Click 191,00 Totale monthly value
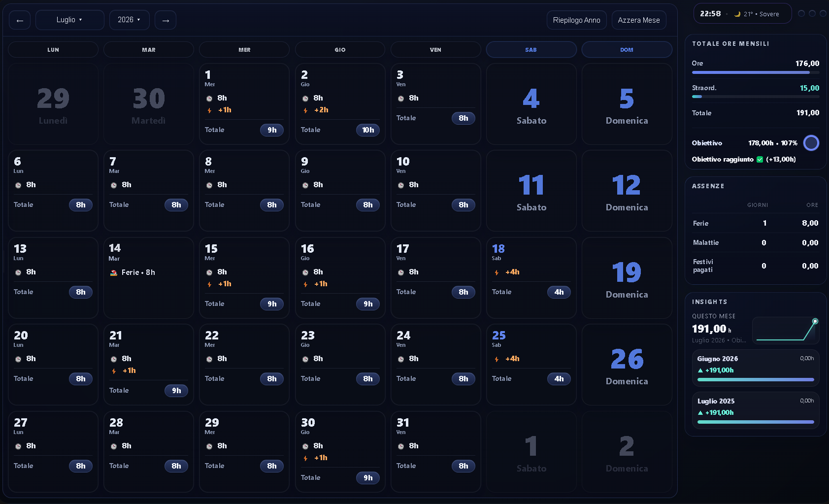Screen dimensions: 829x504 [808, 113]
